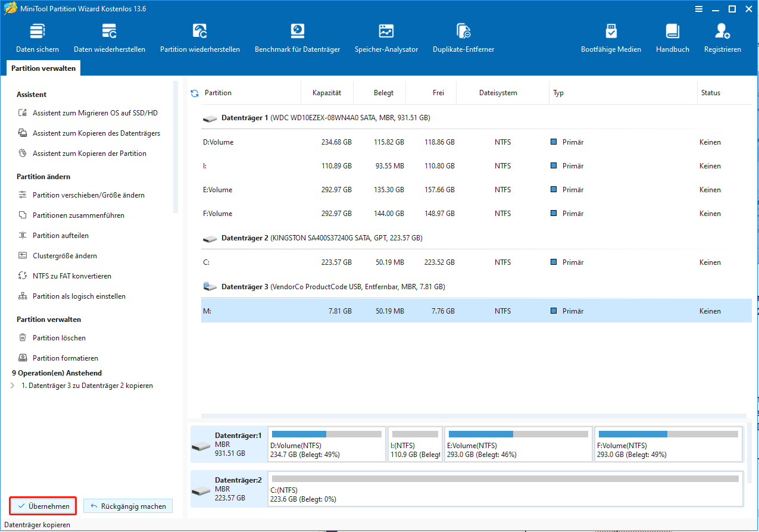Select the M: partition row

coord(476,311)
